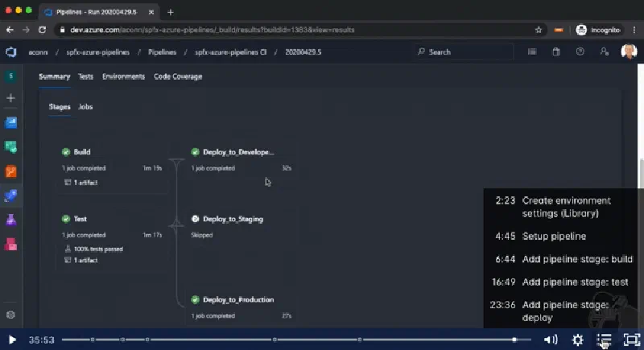644x350 pixels.
Task: Open work items list icon in header
Action: [x=532, y=51]
